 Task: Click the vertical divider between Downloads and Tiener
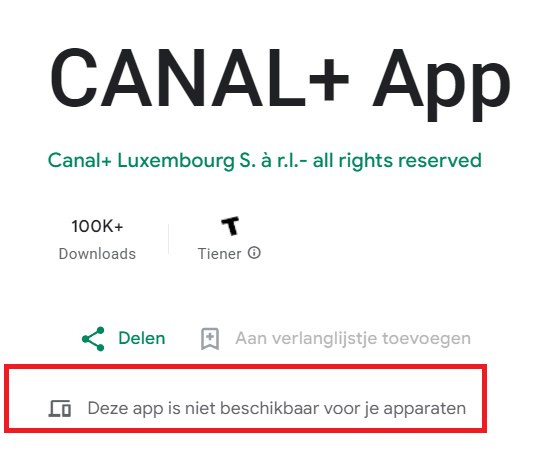pos(168,239)
